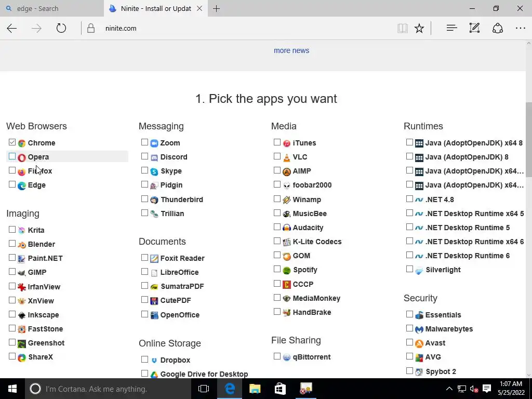Image resolution: width=532 pixels, height=399 pixels.
Task: Select the Krita checkbox
Action: (x=12, y=230)
